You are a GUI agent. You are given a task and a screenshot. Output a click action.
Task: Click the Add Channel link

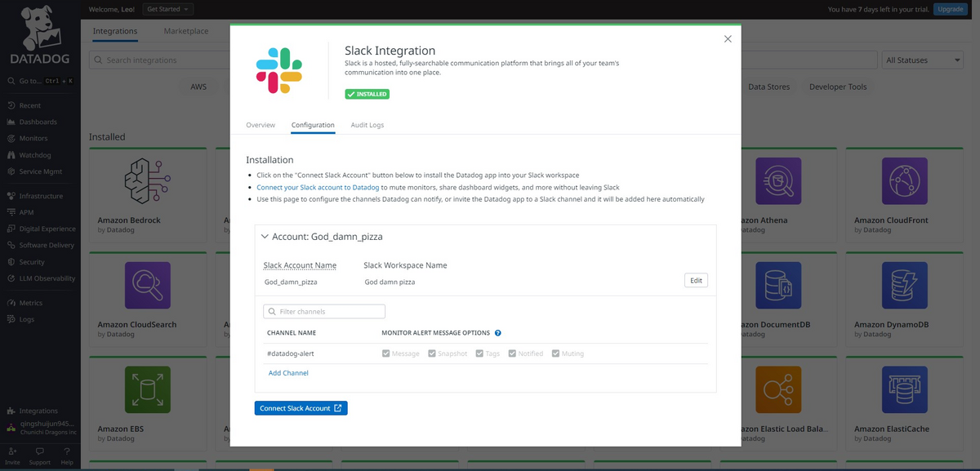(x=288, y=373)
